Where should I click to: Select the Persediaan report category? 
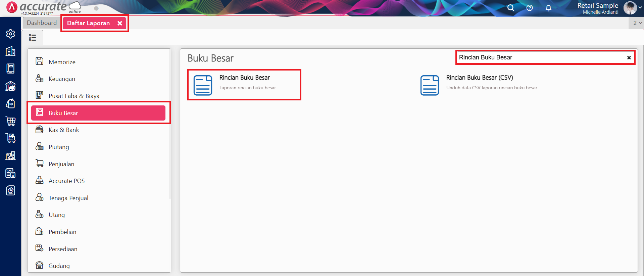coord(63,249)
